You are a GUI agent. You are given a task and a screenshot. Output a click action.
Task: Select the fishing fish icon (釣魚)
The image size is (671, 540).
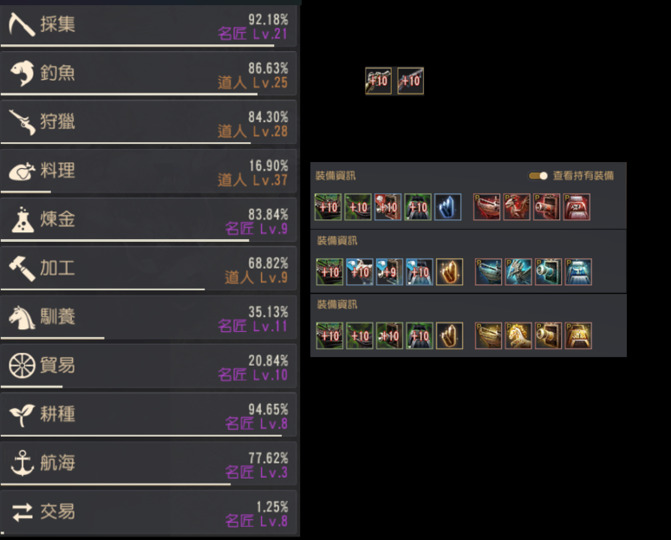(22, 73)
